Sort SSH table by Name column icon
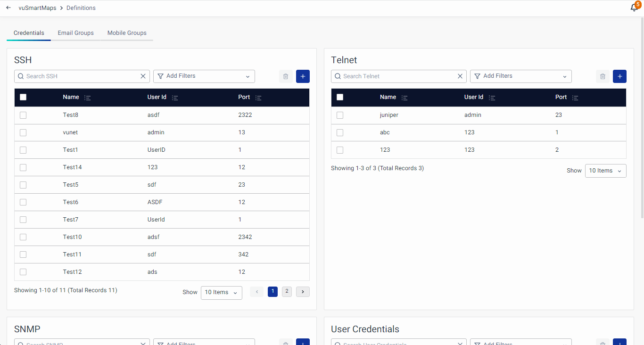 (x=87, y=98)
